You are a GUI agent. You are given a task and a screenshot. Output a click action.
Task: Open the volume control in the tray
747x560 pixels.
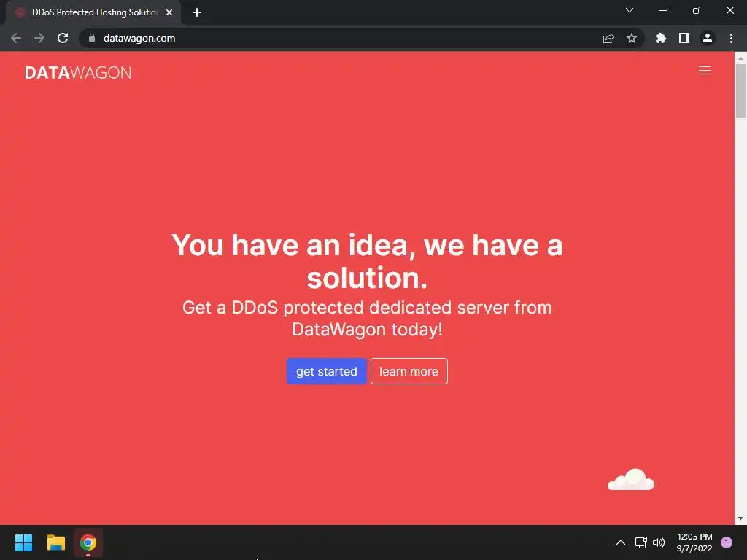(x=659, y=542)
